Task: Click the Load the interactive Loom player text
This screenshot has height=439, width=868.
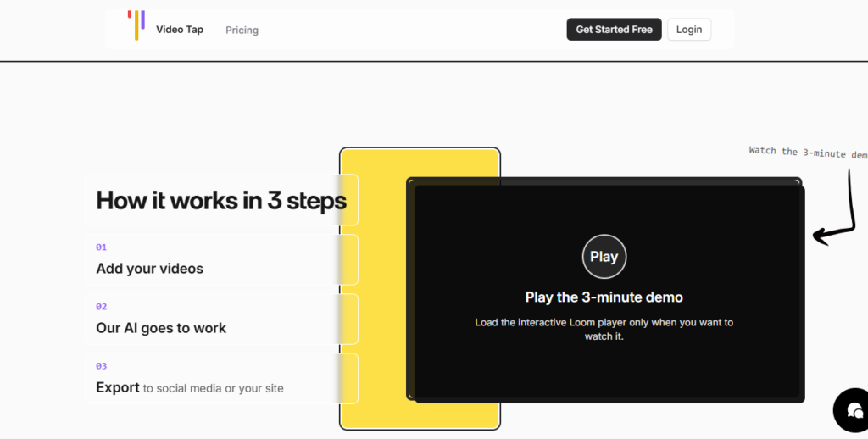Action: (x=604, y=329)
